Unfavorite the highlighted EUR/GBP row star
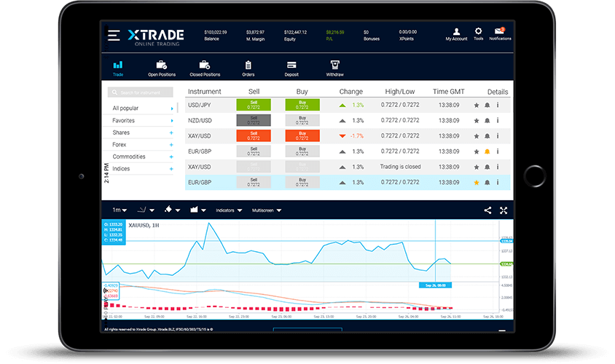The image size is (615, 364). coord(477,183)
